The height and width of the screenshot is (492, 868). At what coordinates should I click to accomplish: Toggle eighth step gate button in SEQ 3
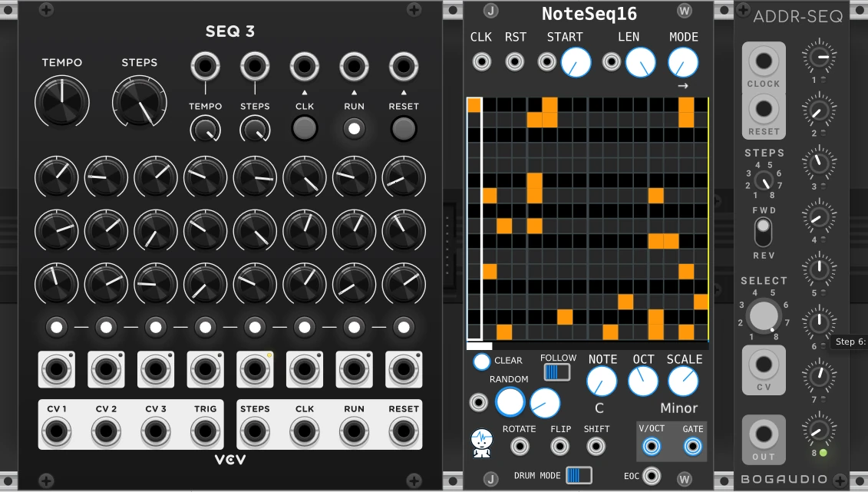[404, 327]
